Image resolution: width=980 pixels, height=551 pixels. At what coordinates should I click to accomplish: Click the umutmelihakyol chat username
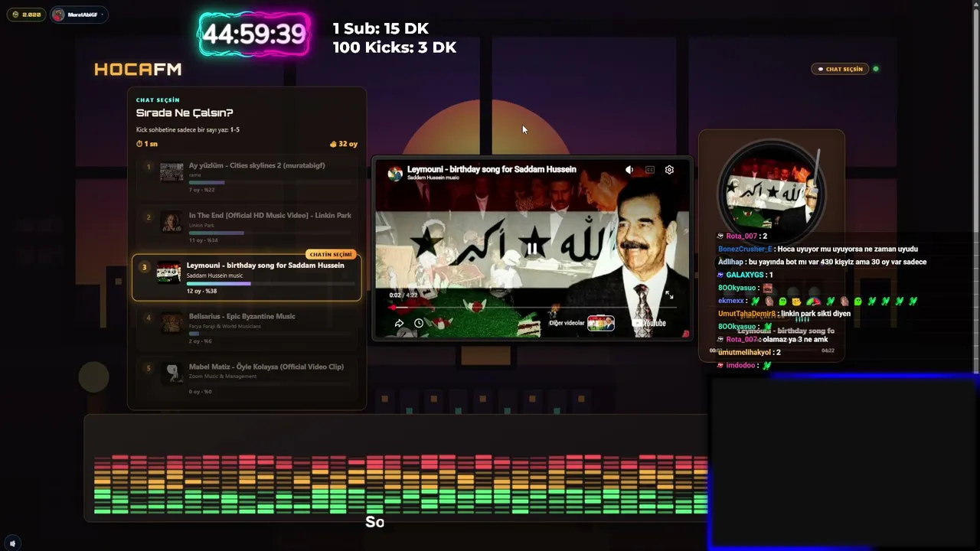coord(744,352)
